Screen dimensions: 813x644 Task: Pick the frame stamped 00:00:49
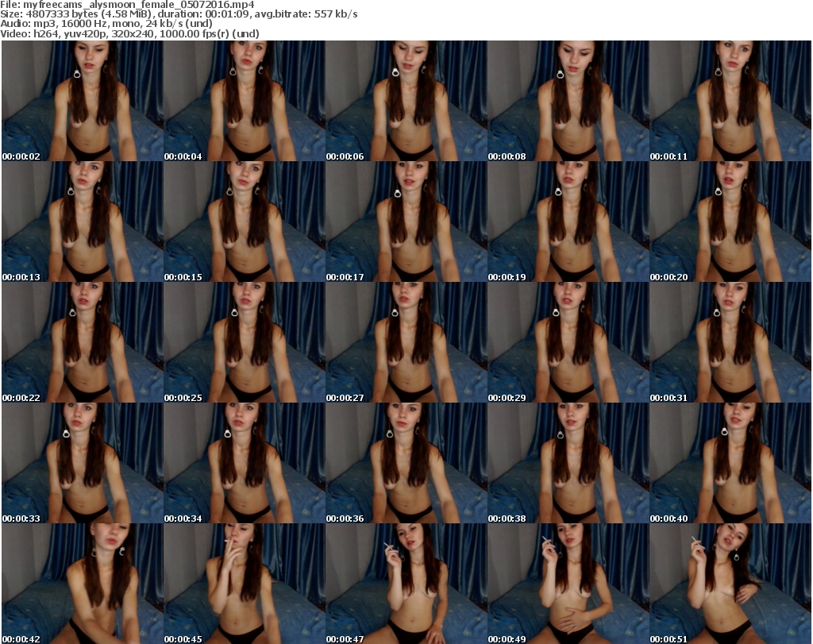pos(568,584)
